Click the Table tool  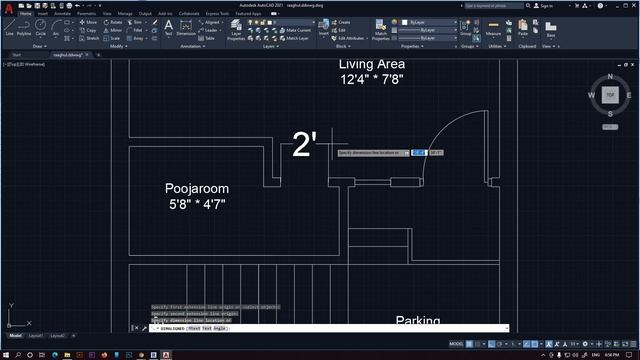[x=207, y=38]
